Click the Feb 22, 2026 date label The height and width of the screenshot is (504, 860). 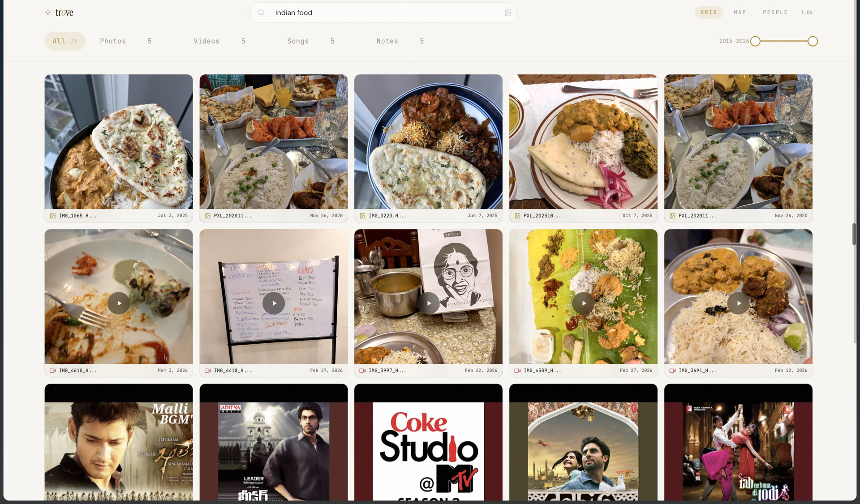[481, 371]
